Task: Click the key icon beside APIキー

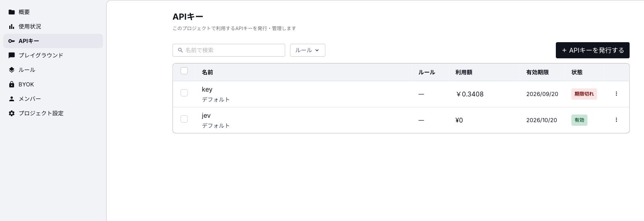Action: (12, 41)
